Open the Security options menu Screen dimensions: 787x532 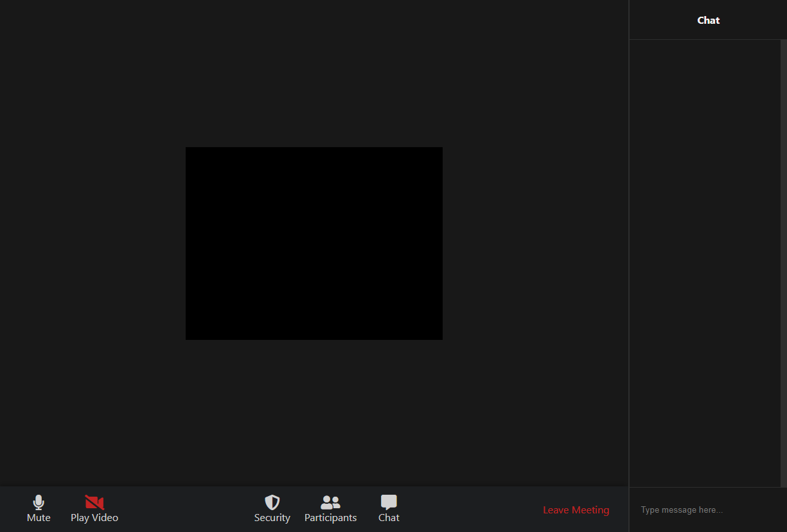tap(272, 509)
